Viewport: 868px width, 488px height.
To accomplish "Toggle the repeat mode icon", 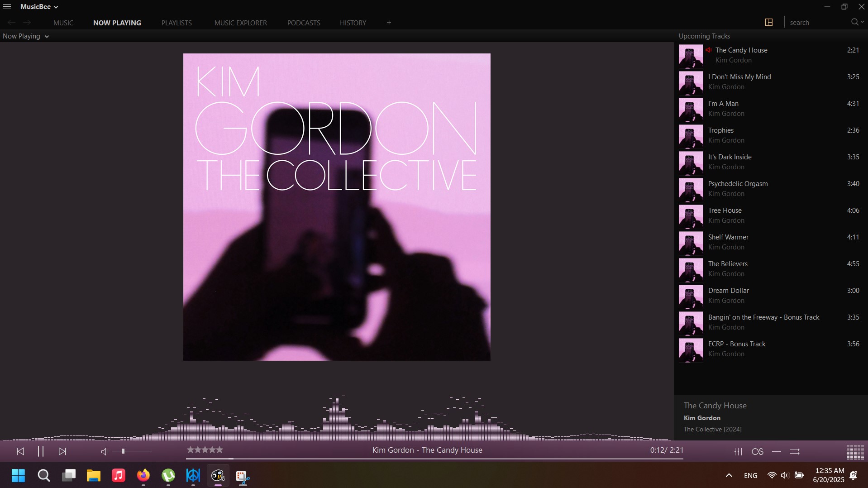I will (777, 451).
